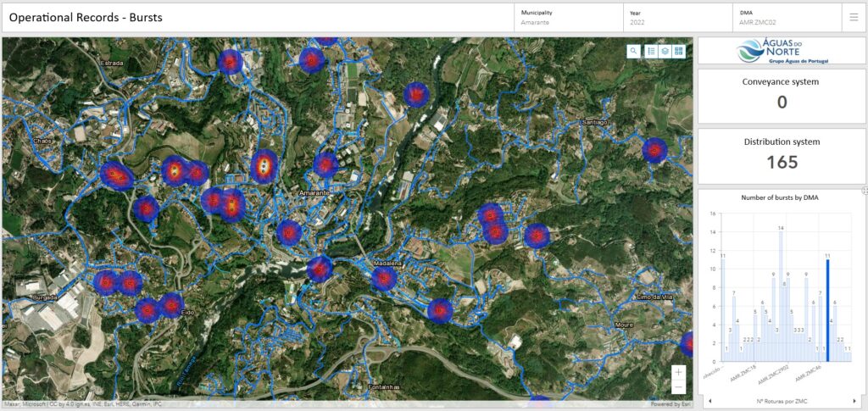This screenshot has height=411, width=868.
Task: Click the 'Amarante' map label
Action: [x=314, y=192]
